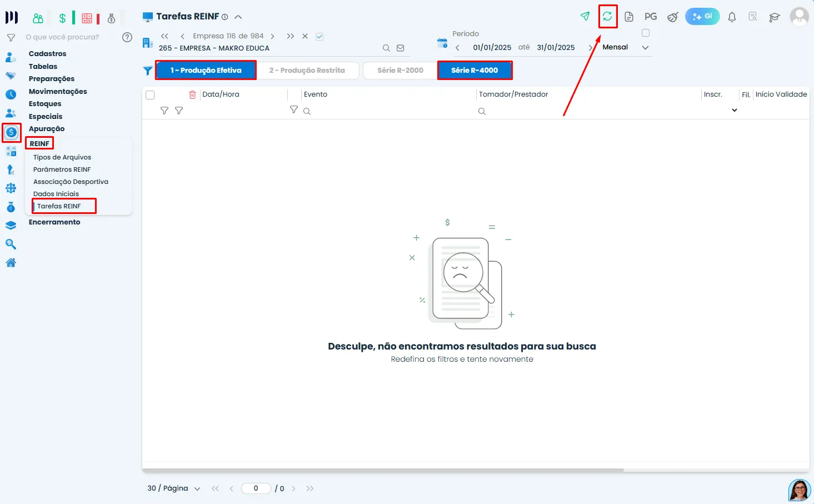Click the Gi assistant button

pyautogui.click(x=702, y=17)
